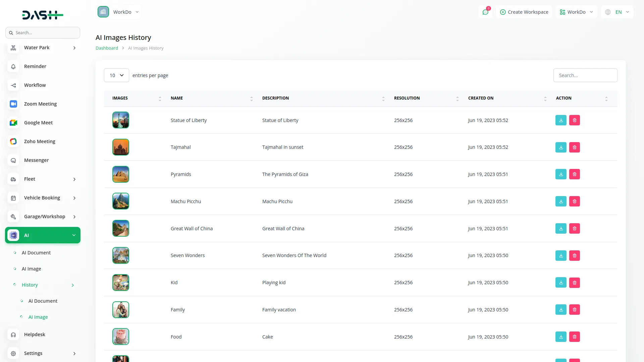
Task: Open the Helpdesk module
Action: point(35,335)
